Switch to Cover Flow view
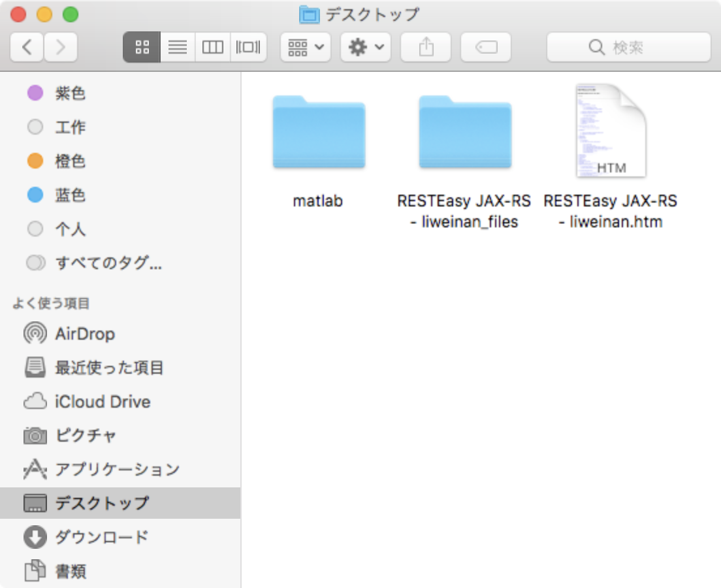This screenshot has height=588, width=721. (248, 47)
